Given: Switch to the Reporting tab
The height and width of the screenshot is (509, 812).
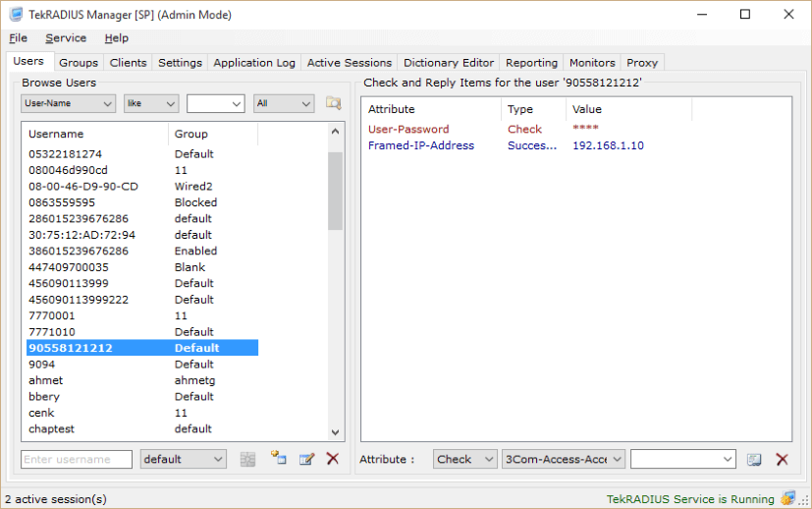Looking at the screenshot, I should 532,63.
